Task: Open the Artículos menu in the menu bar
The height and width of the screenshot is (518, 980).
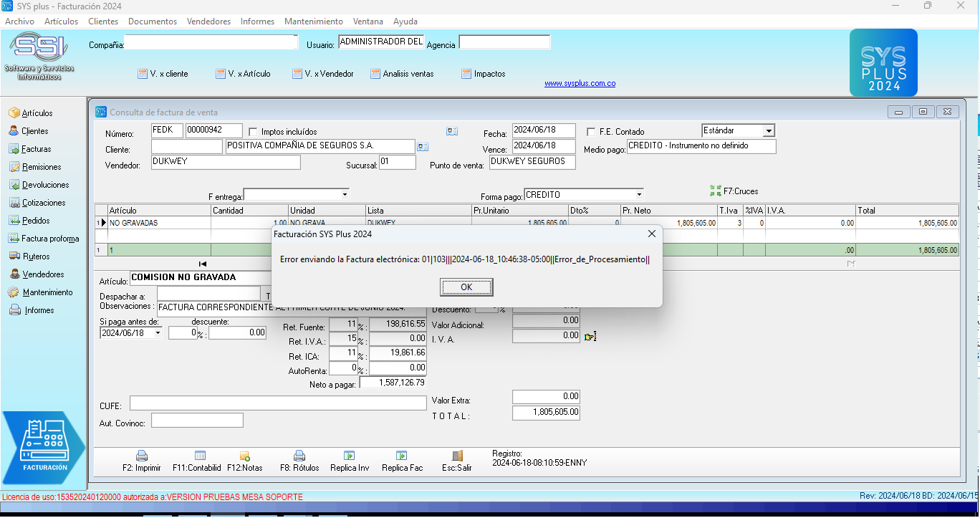Action: [x=61, y=21]
